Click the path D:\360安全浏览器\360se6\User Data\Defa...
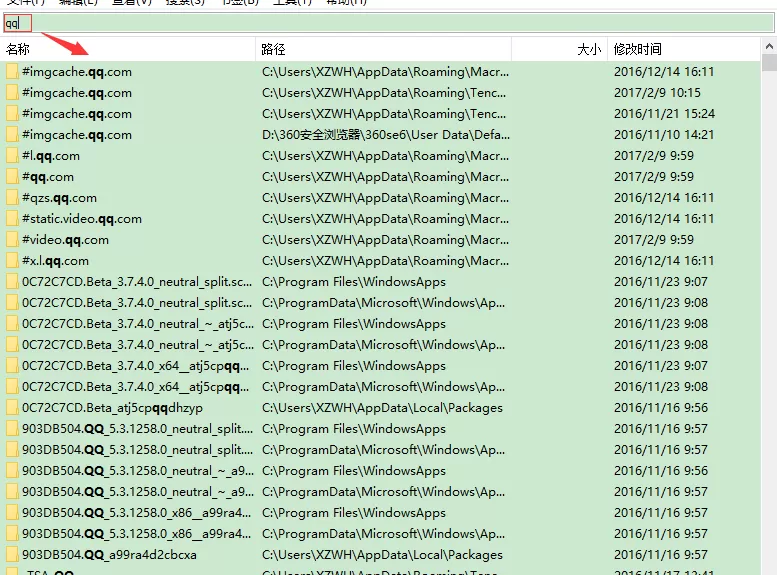This screenshot has width=777, height=575. click(x=386, y=134)
